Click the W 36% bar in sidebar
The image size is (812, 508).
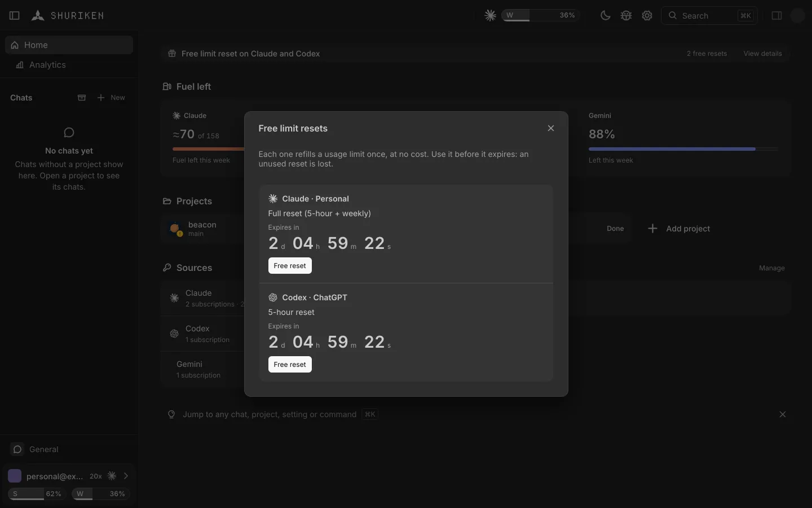click(x=101, y=494)
